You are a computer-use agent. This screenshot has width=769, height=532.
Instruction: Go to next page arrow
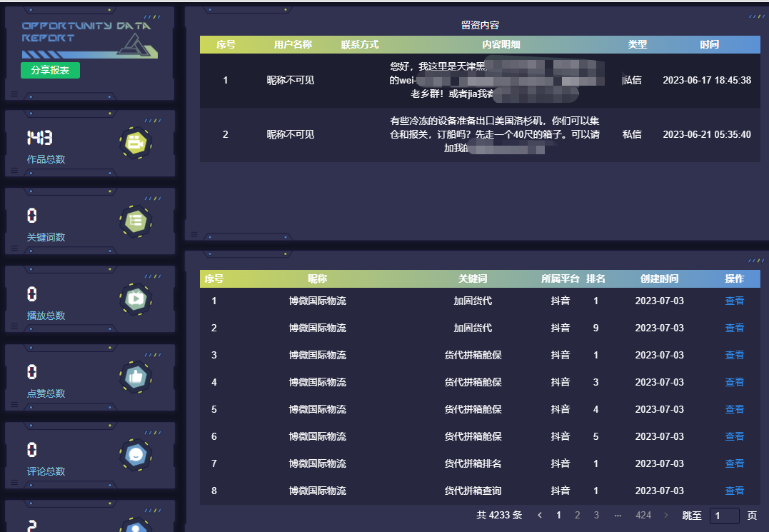tap(665, 516)
